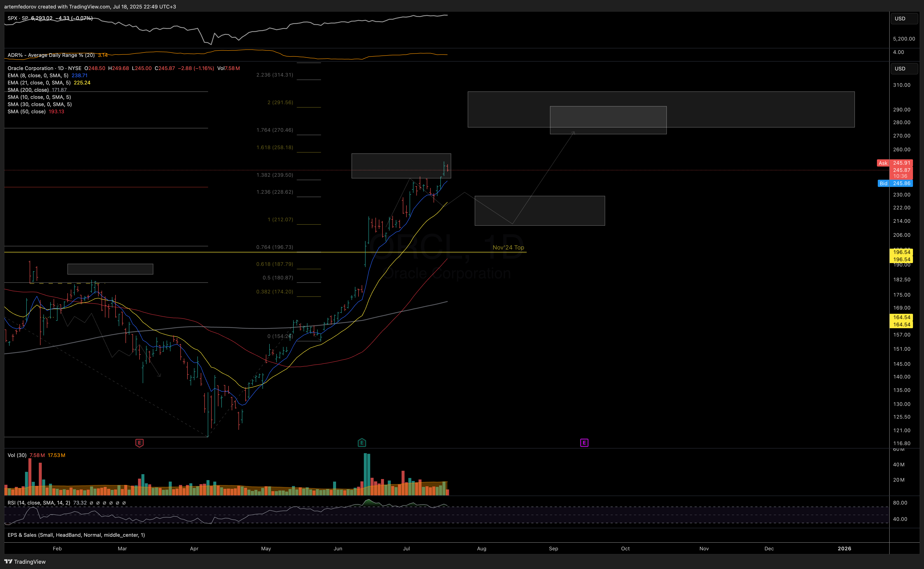924x569 pixels.
Task: Open the USD currency selector on ORCL pane
Action: [904, 69]
